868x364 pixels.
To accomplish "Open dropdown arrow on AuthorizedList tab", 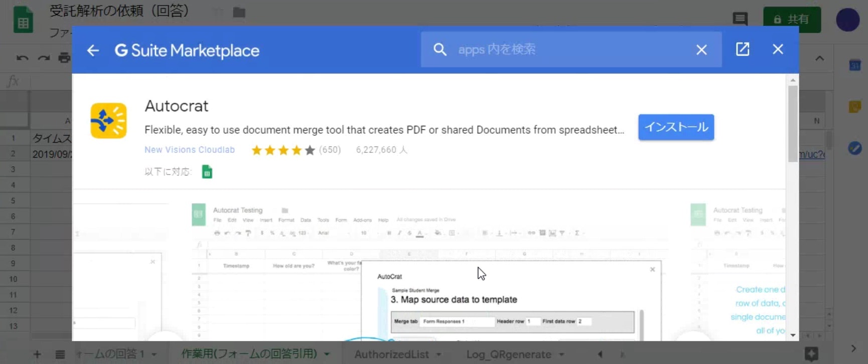I will tap(439, 354).
